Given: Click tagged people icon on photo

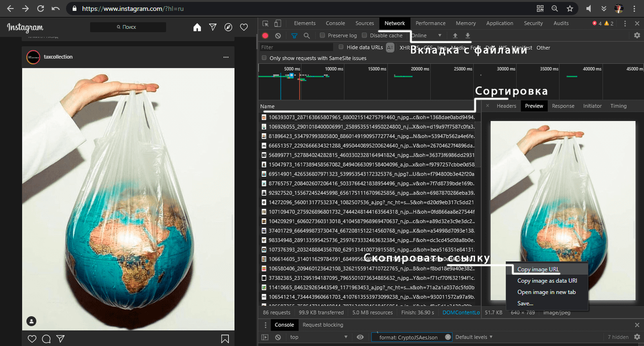Looking at the screenshot, I should click(x=32, y=321).
